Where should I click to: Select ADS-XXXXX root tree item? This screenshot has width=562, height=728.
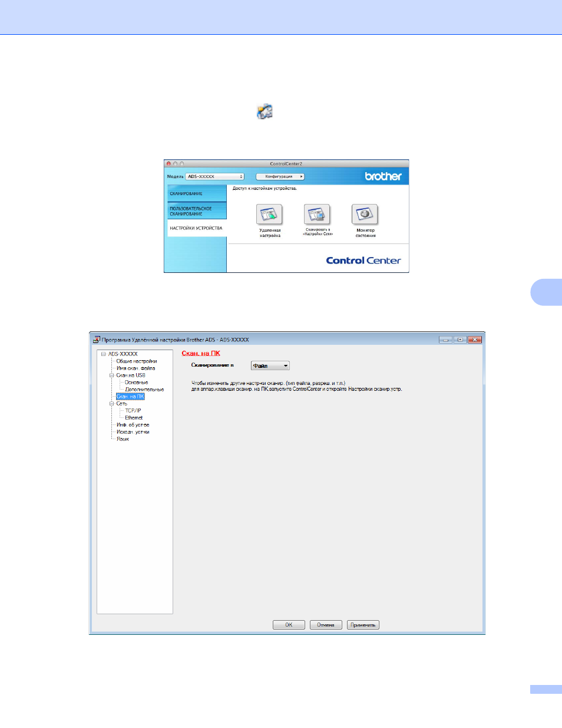pos(123,354)
